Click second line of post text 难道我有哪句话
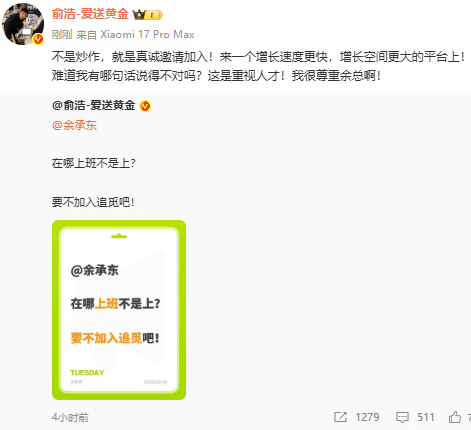 tap(216, 76)
